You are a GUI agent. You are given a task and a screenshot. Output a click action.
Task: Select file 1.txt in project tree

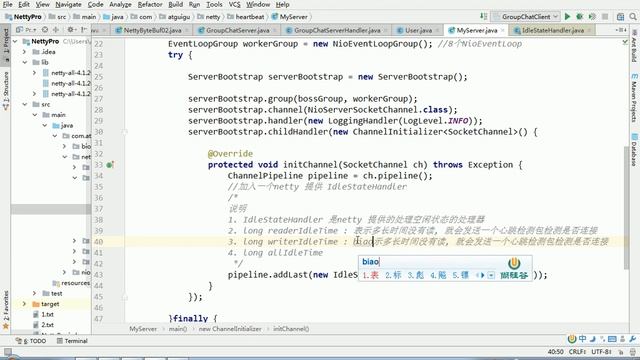[47, 315]
